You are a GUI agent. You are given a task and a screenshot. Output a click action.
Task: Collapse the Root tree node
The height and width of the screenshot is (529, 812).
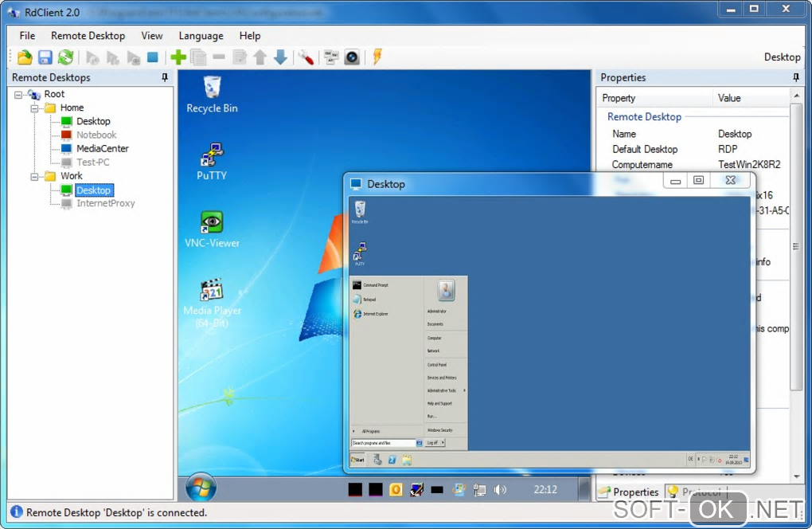pos(18,94)
